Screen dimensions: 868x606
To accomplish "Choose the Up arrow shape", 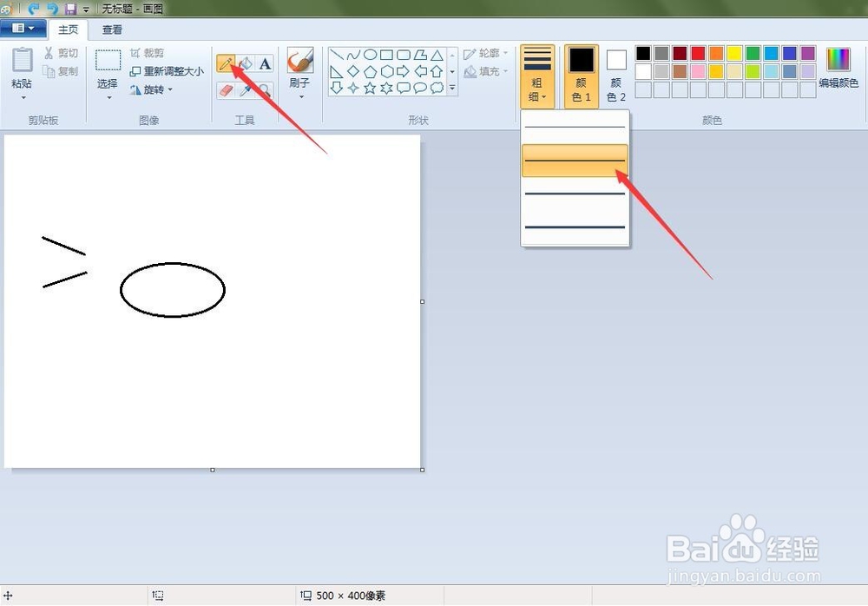I will (x=437, y=71).
